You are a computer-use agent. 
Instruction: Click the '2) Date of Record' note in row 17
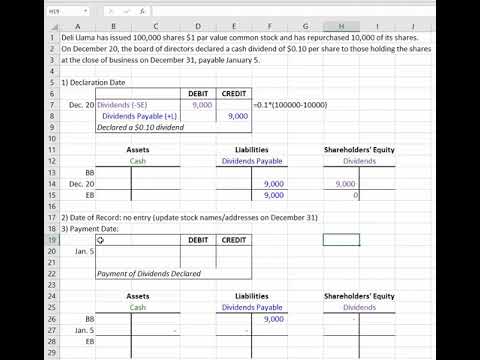(x=189, y=218)
